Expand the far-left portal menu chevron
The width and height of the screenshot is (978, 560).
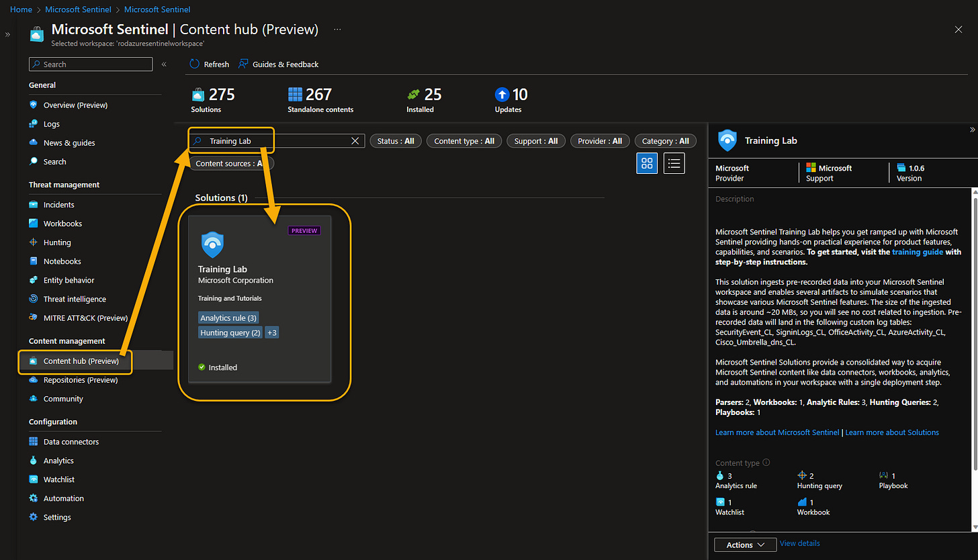8,34
